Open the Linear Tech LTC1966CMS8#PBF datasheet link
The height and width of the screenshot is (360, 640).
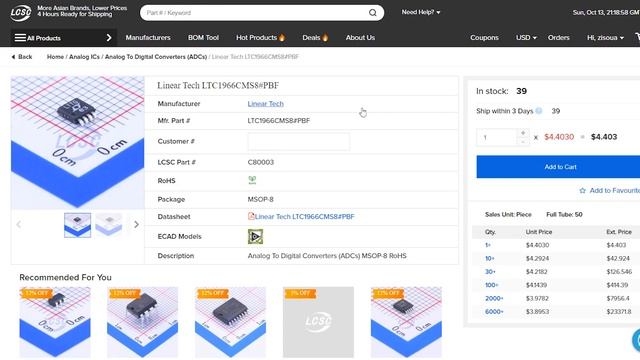pos(304,216)
